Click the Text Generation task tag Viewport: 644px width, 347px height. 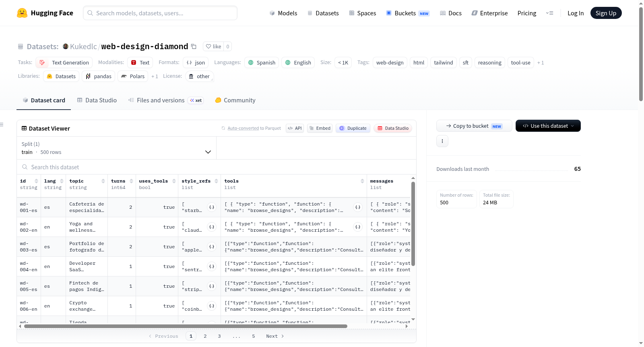[x=64, y=62]
